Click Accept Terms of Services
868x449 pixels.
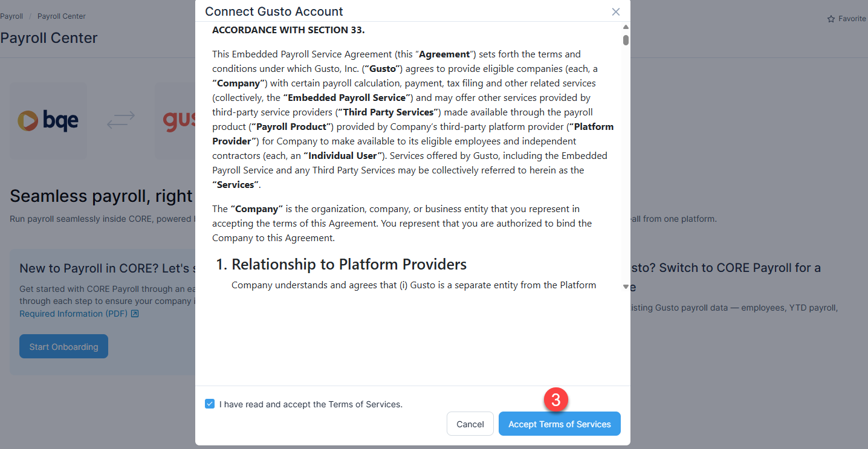click(x=559, y=424)
